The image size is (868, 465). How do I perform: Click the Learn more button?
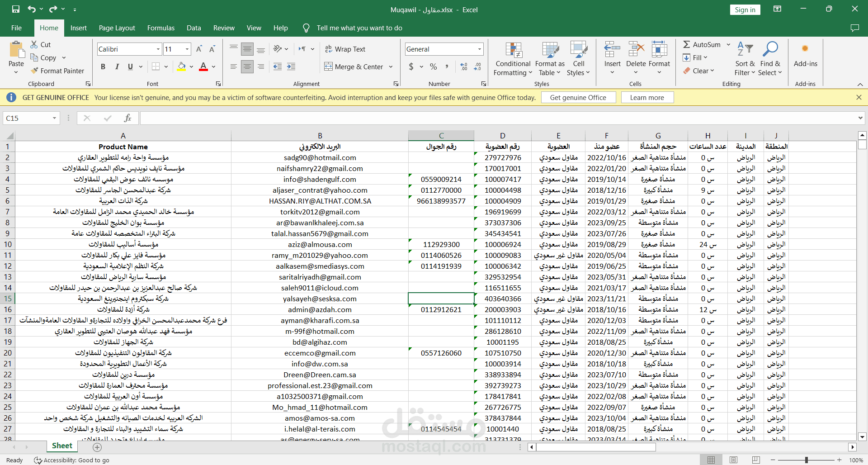[x=647, y=97]
